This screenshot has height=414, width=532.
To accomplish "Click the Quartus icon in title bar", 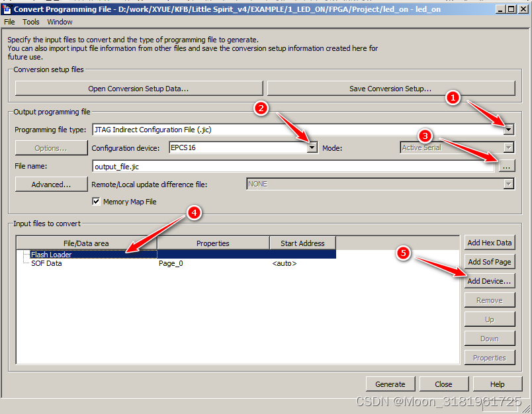I will pos(7,9).
